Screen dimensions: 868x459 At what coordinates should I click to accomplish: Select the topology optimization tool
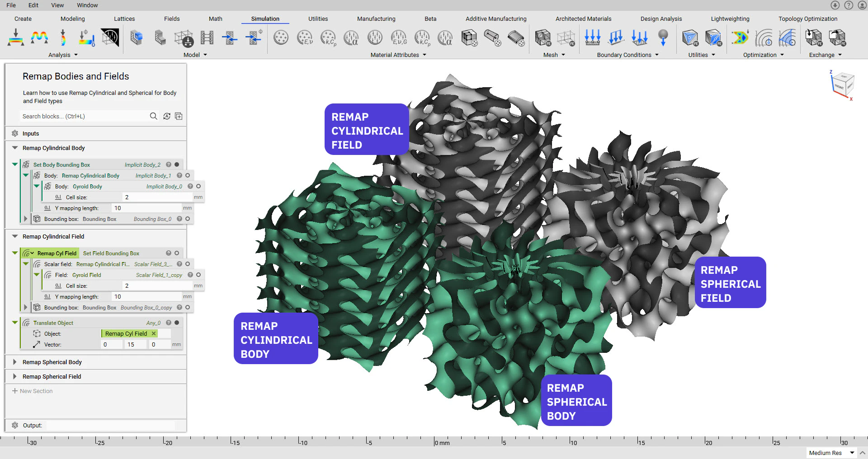(x=740, y=38)
